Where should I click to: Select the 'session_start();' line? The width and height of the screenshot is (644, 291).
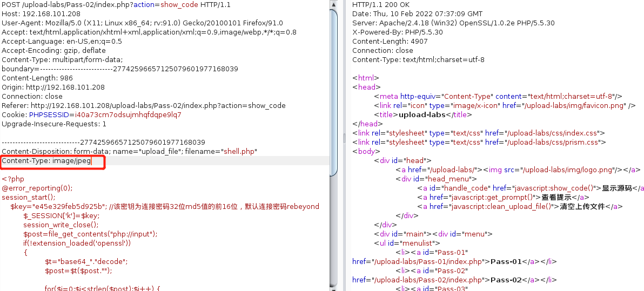pyautogui.click(x=28, y=197)
